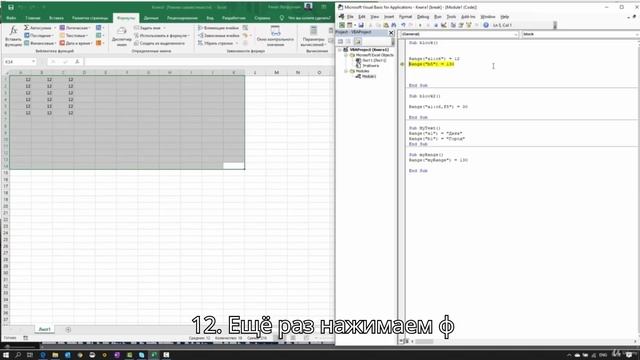Open the VBA Debug menu
Screen dimensions: 640x360
tap(423, 17)
